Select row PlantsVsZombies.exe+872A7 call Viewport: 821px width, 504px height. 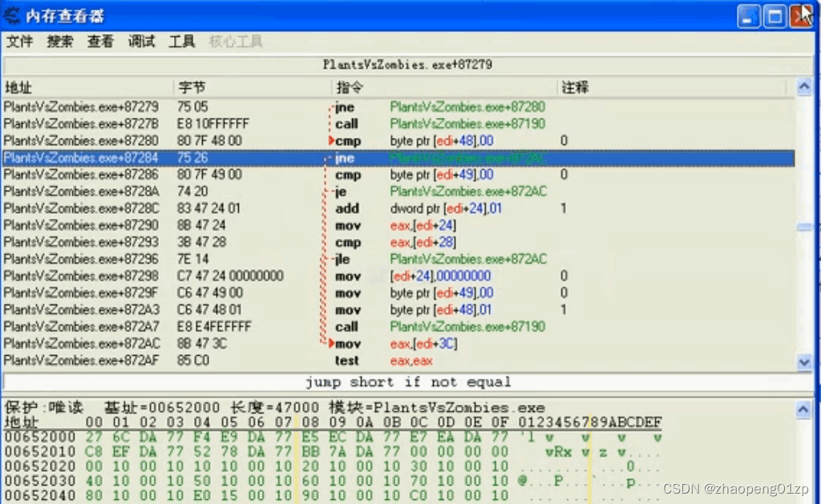pos(398,327)
